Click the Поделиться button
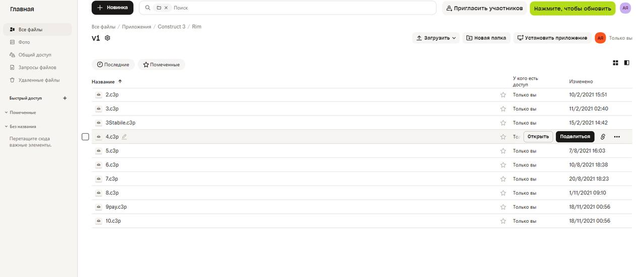This screenshot has width=644, height=277. (575, 137)
